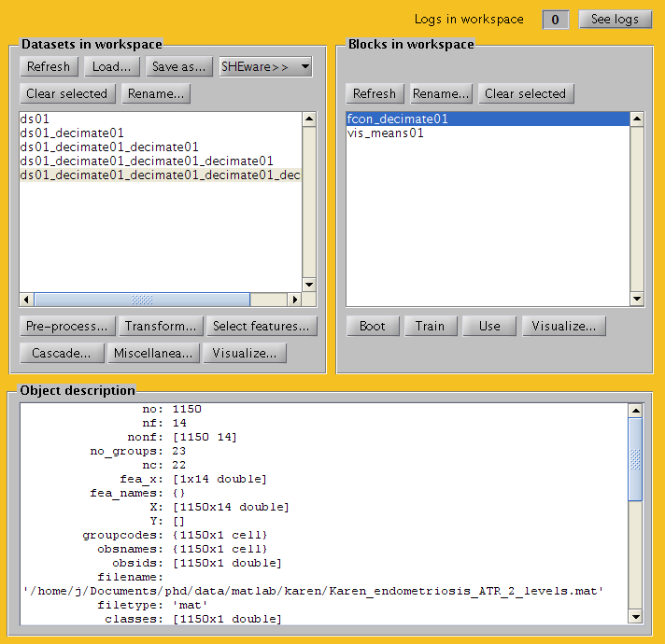The height and width of the screenshot is (644, 665).
Task: Open the Cascade... options
Action: coord(62,354)
